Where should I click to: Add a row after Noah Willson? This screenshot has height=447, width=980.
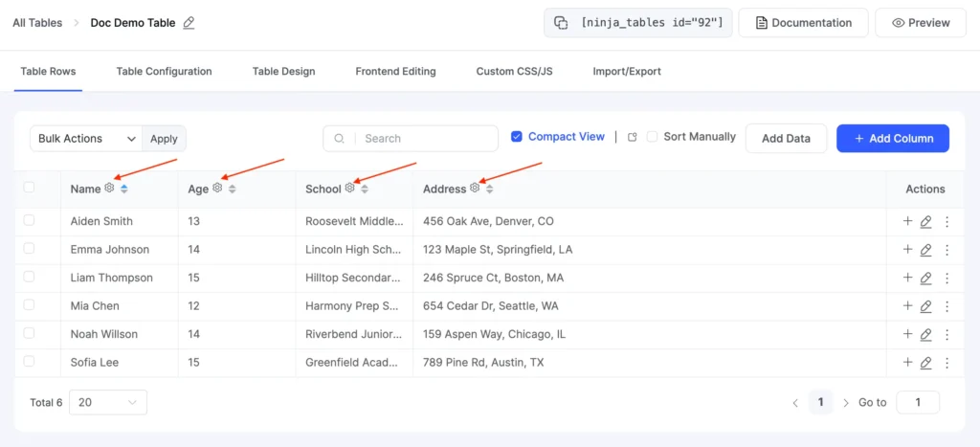908,334
